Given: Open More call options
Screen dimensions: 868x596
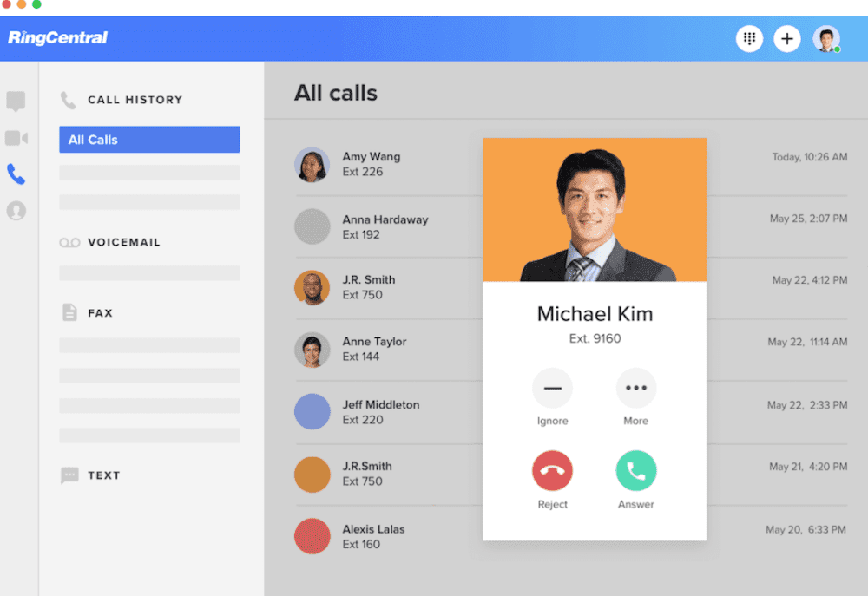Looking at the screenshot, I should point(636,388).
